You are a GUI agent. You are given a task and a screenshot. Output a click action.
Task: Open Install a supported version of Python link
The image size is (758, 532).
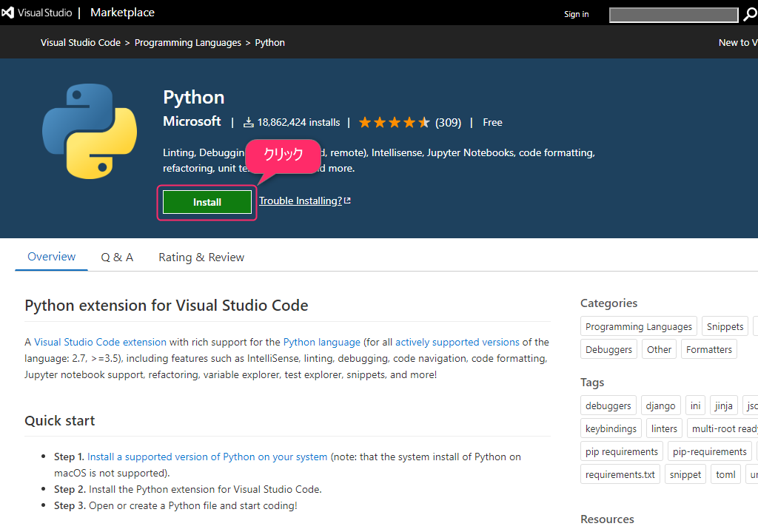click(x=207, y=457)
